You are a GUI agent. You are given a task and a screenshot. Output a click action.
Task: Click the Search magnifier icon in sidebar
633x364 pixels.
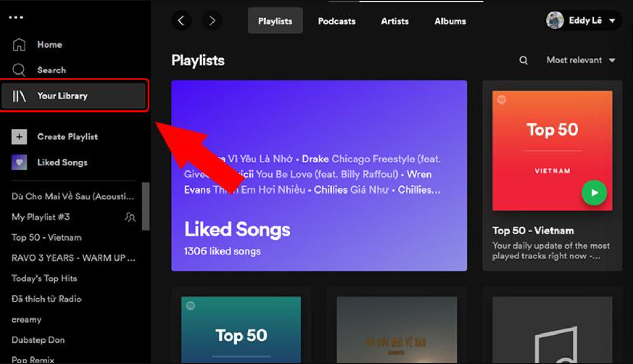click(x=19, y=70)
